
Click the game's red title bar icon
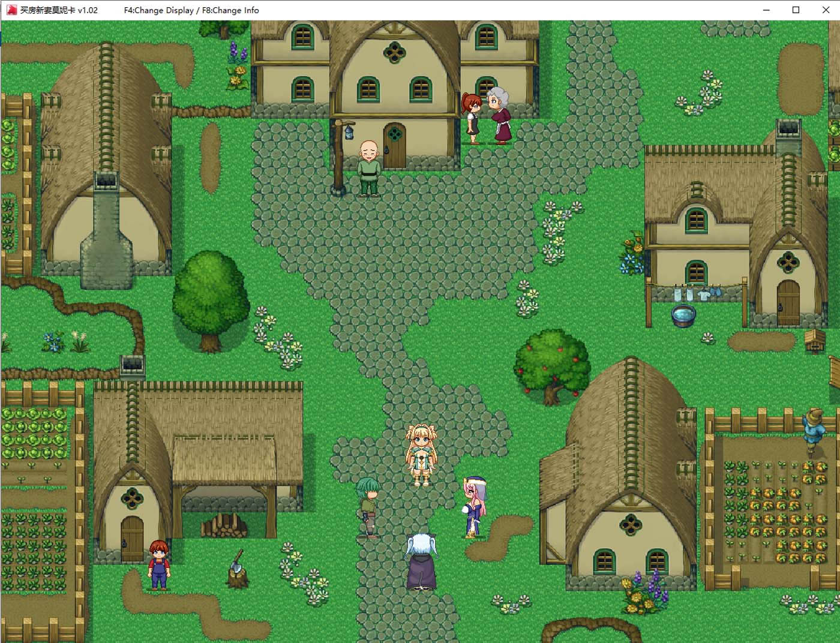(x=11, y=10)
